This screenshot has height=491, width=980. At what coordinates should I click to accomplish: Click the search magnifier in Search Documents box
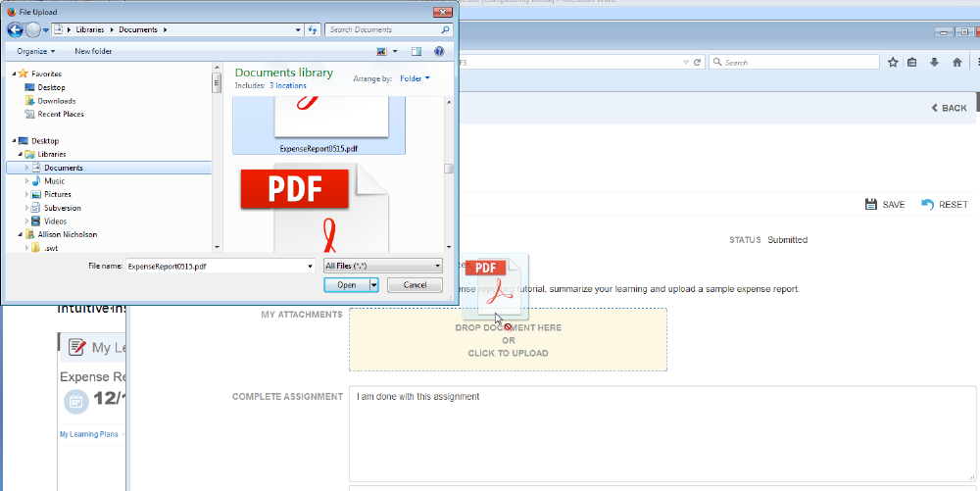[x=445, y=29]
